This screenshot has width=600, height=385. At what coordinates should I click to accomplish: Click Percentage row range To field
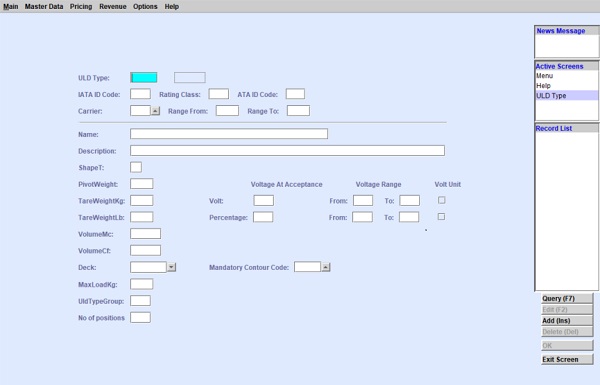coord(409,217)
